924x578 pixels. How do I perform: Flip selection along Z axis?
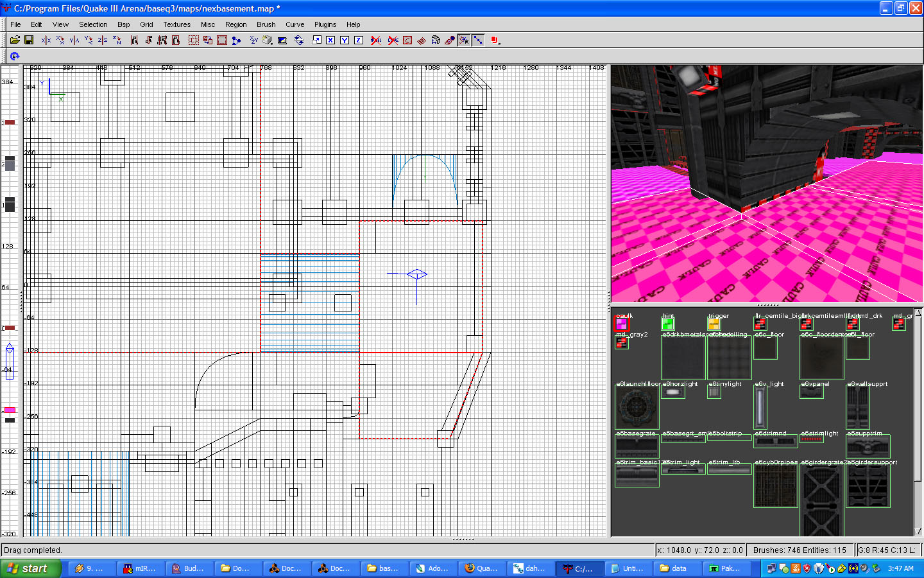pos(103,40)
